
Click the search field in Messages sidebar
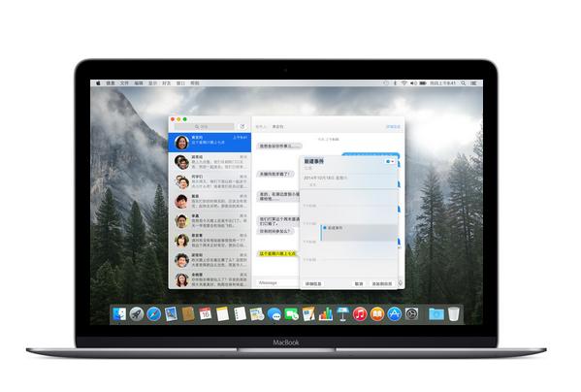click(x=205, y=127)
